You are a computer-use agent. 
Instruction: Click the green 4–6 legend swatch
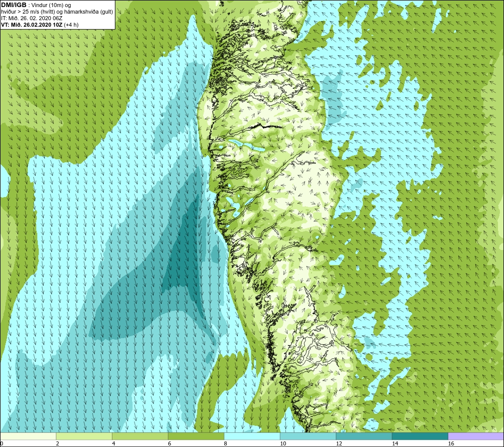click(x=140, y=436)
